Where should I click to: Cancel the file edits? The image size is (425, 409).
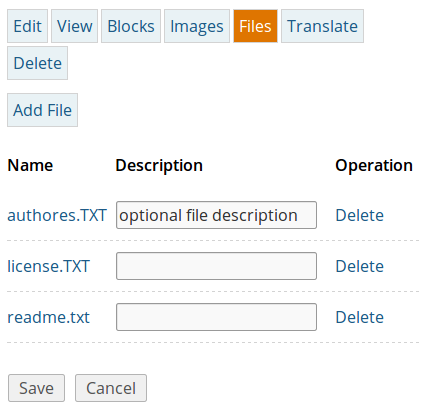tap(111, 388)
